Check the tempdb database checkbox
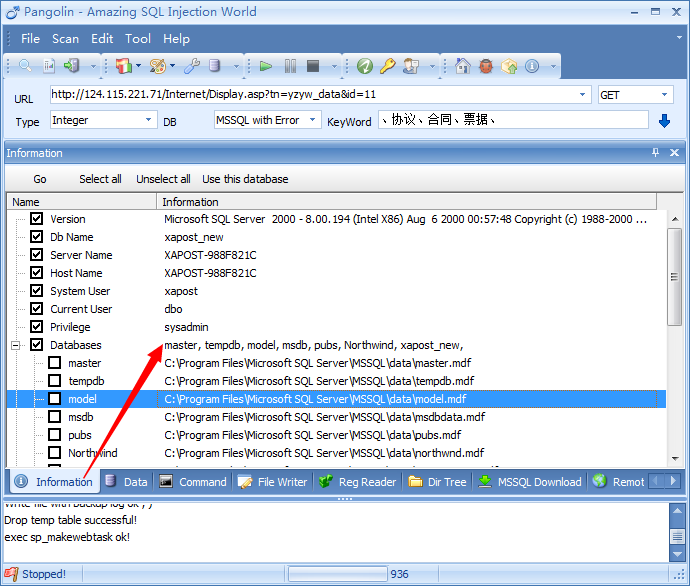Screen dimensions: 690x586 pyautogui.click(x=55, y=381)
